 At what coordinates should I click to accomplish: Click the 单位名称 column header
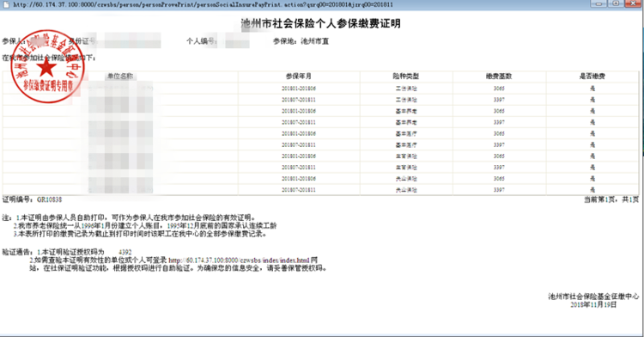120,76
